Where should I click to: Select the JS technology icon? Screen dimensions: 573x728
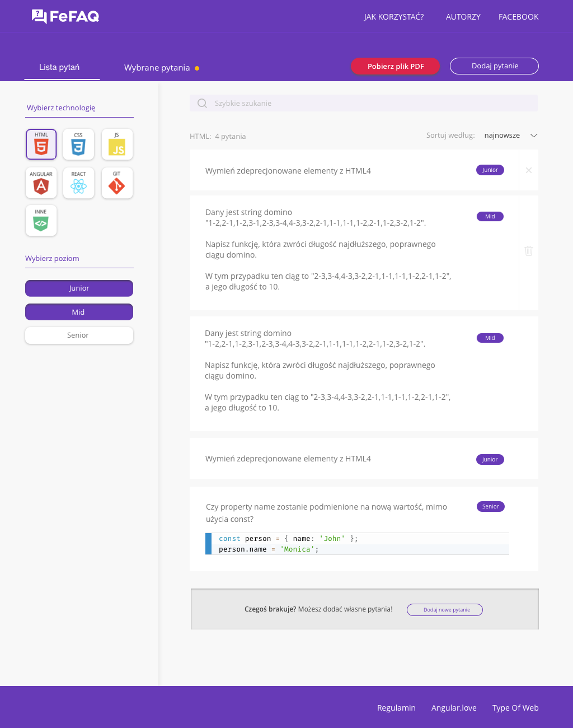coord(117,144)
